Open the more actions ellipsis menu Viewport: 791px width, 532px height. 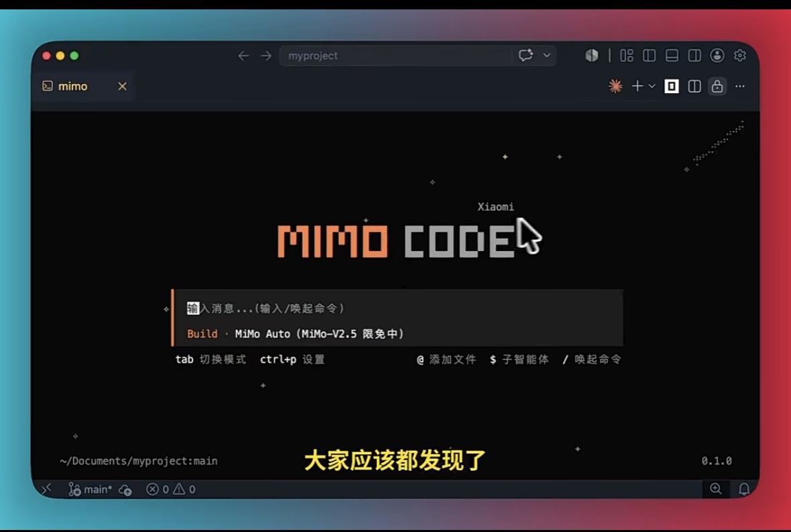point(740,87)
